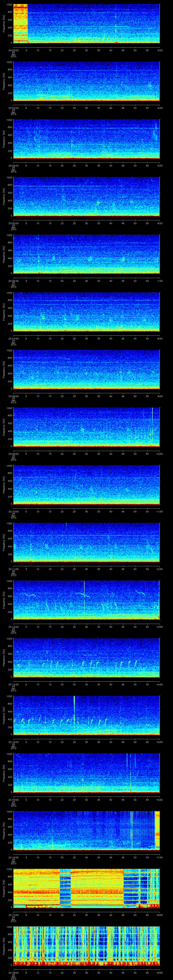Click the '20:16:00' start time label
The image size is (173, 980).
(13, 857)
